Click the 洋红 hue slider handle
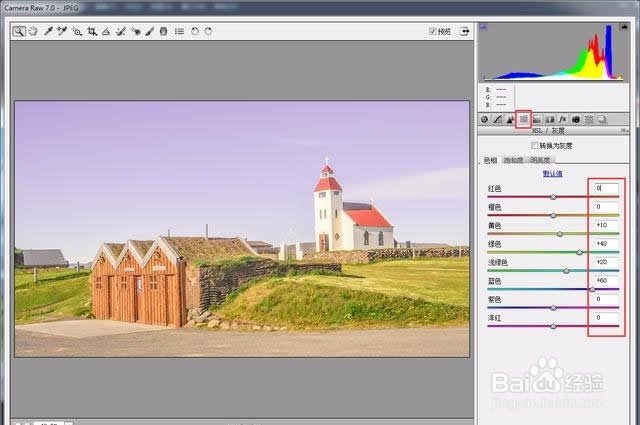The height and width of the screenshot is (425, 640). tap(553, 326)
